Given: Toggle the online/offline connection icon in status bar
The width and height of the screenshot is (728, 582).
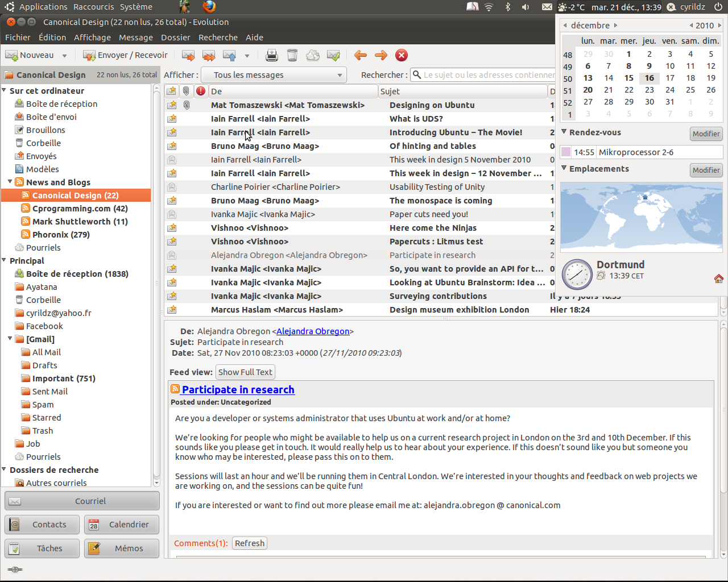Looking at the screenshot, I should pyautogui.click(x=15, y=569).
